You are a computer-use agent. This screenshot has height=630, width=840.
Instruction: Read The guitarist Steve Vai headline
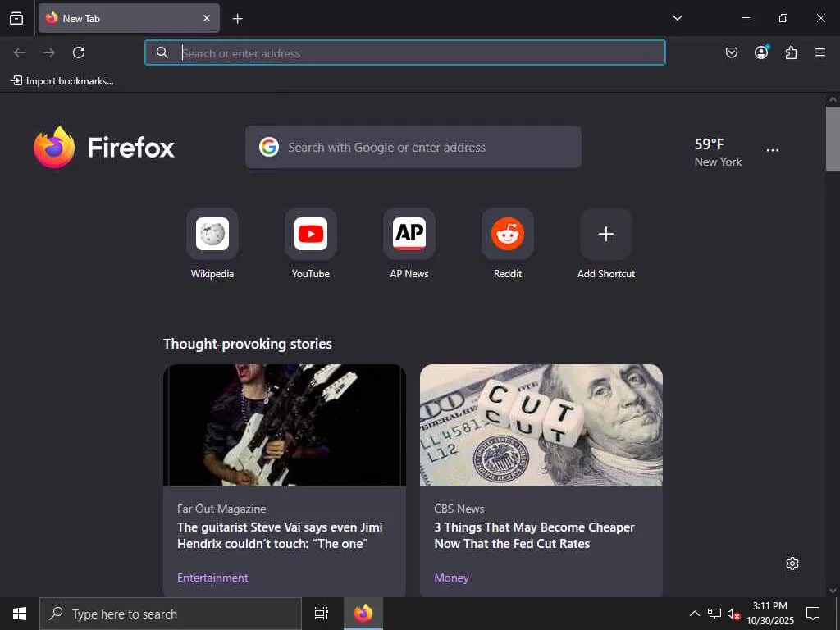[x=280, y=535]
